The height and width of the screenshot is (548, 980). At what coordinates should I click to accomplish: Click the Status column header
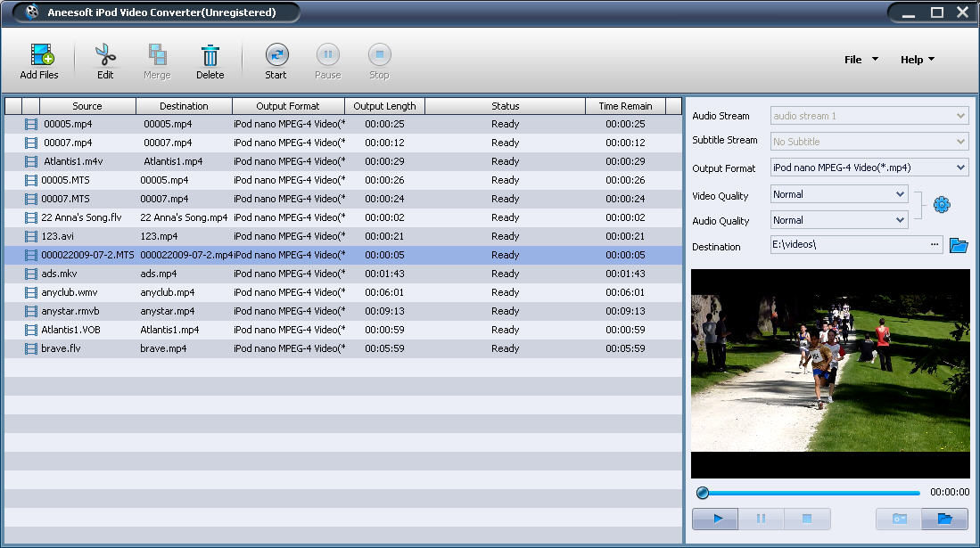pos(505,106)
